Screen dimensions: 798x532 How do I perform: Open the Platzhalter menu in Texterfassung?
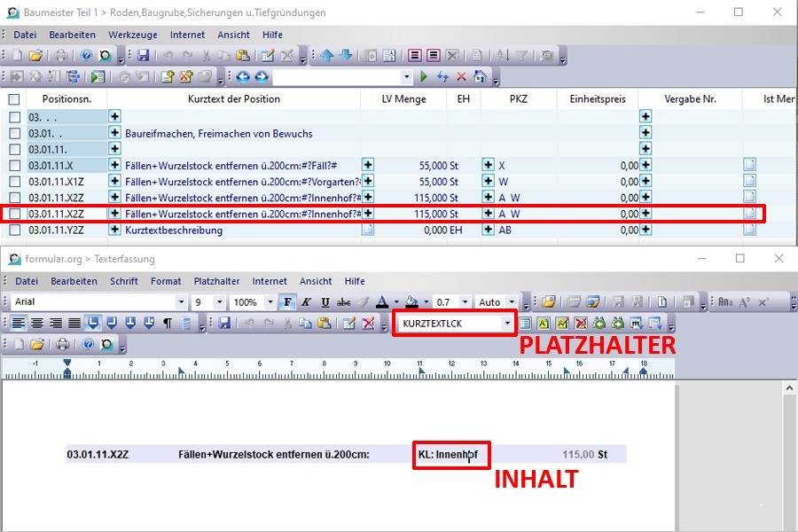216,281
